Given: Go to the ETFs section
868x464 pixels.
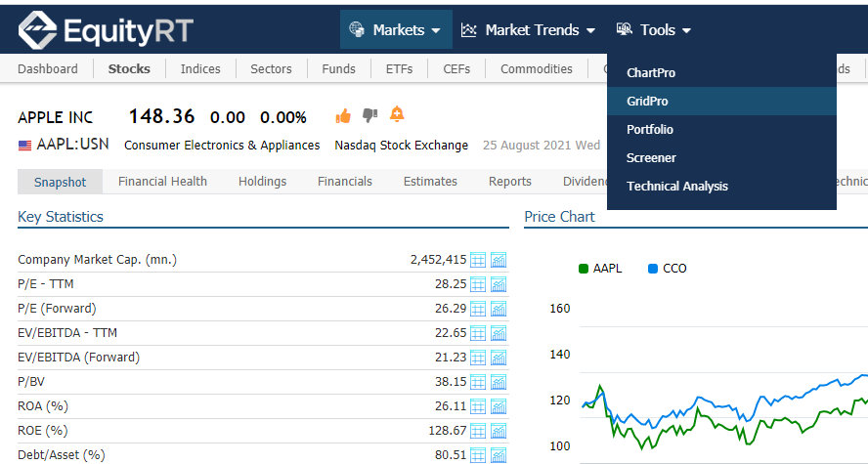Looking at the screenshot, I should pyautogui.click(x=399, y=68).
